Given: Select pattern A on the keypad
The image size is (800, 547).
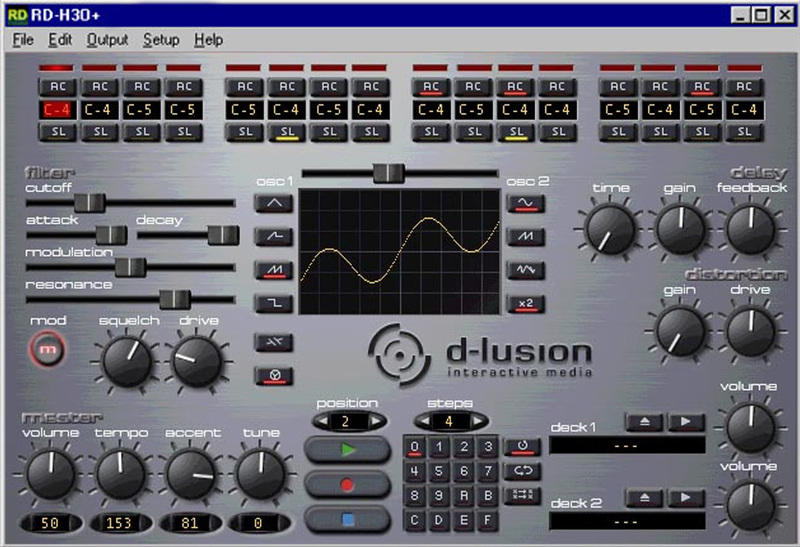Looking at the screenshot, I should point(464,495).
